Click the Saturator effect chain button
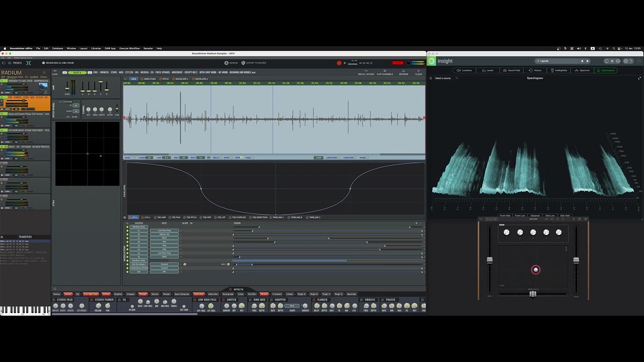Screen dimensions: 644x362 [199, 294]
